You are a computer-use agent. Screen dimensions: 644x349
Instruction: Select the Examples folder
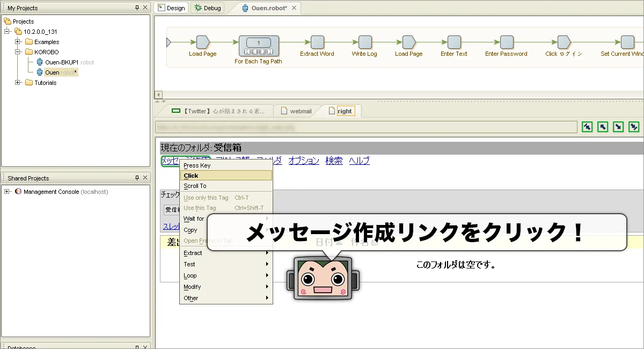click(42, 42)
